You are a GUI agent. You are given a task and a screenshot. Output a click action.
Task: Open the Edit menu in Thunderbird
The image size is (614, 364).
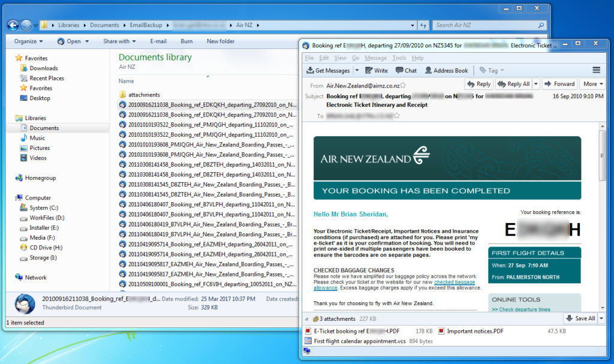[x=324, y=58]
